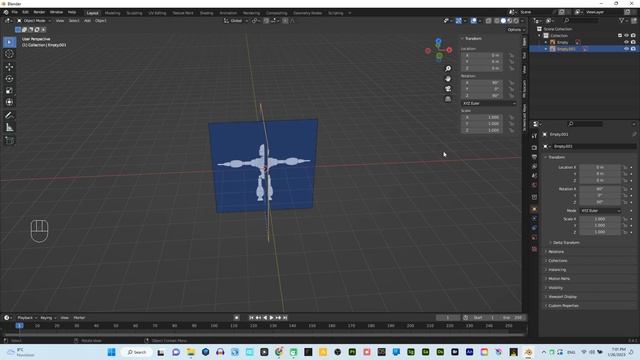Switch to Wireframe viewport shading
The height and width of the screenshot is (360, 640).
(x=497, y=20)
